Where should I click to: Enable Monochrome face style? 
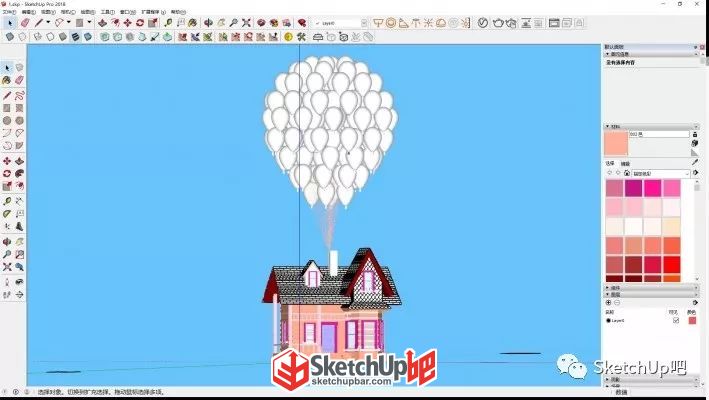tap(88, 37)
